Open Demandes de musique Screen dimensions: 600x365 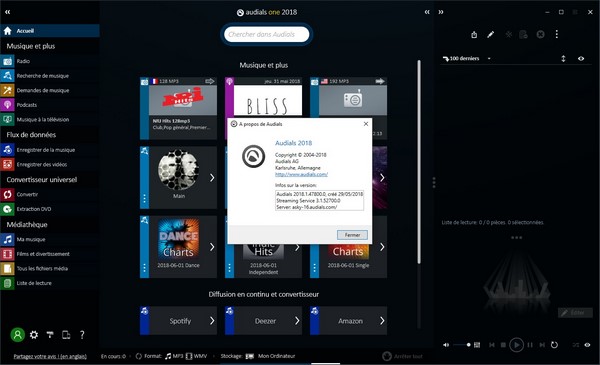50,90
